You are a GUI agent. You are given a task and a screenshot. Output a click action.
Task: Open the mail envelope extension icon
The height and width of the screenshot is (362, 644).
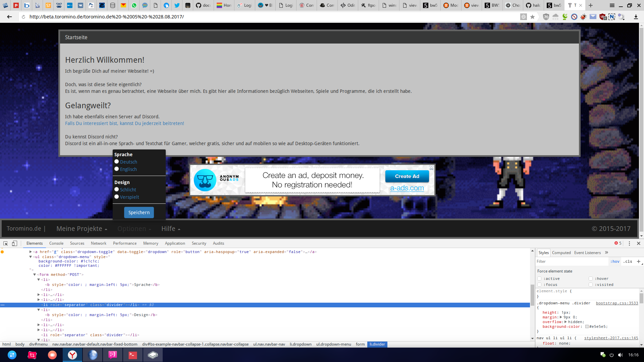click(x=593, y=17)
